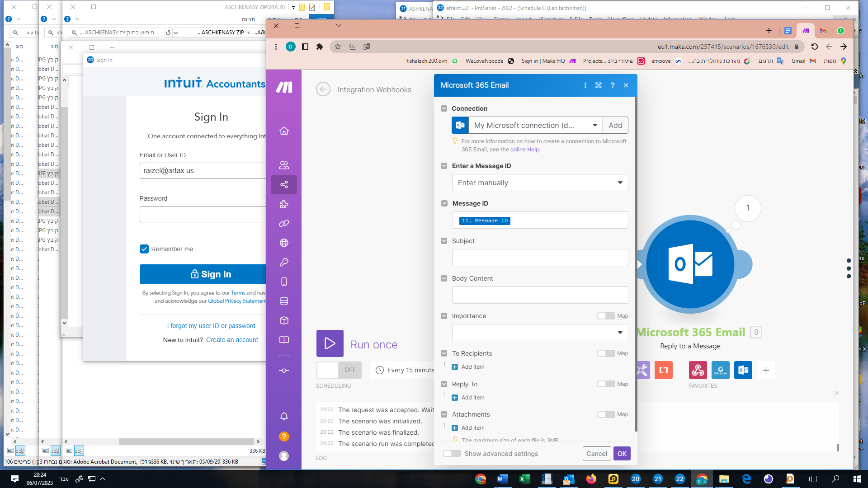Expand the module dialog to fullscreen
Image resolution: width=868 pixels, height=488 pixels.
coord(598,85)
